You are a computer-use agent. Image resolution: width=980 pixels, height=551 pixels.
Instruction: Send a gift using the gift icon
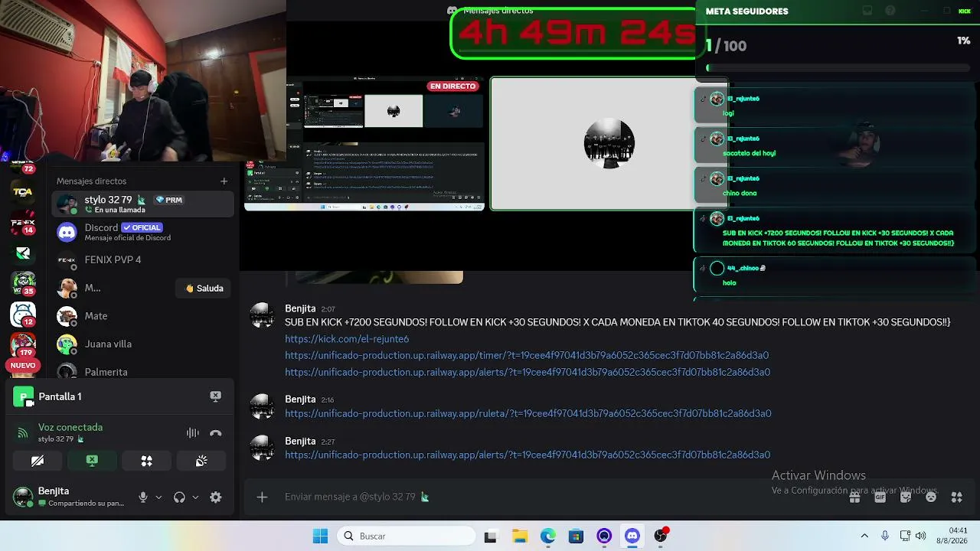click(x=854, y=497)
